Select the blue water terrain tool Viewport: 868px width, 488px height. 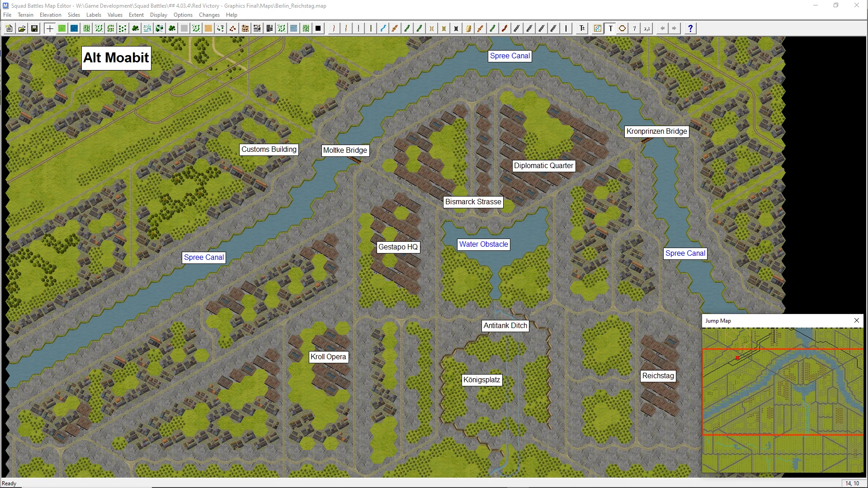tap(74, 28)
